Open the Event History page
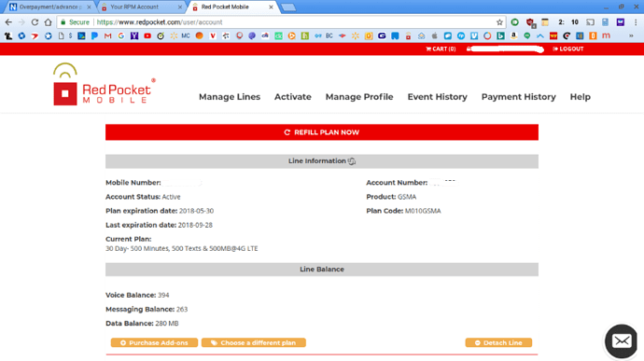This screenshot has height=361, width=644. 438,97
